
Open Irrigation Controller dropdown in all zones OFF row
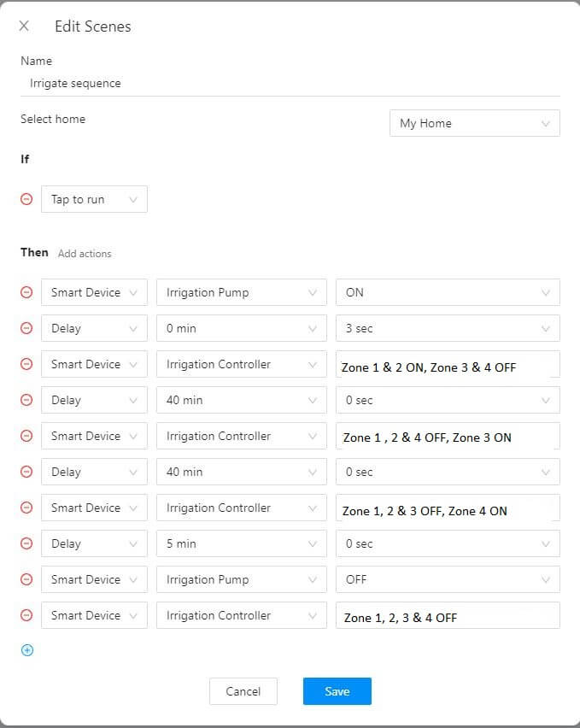[x=241, y=615]
